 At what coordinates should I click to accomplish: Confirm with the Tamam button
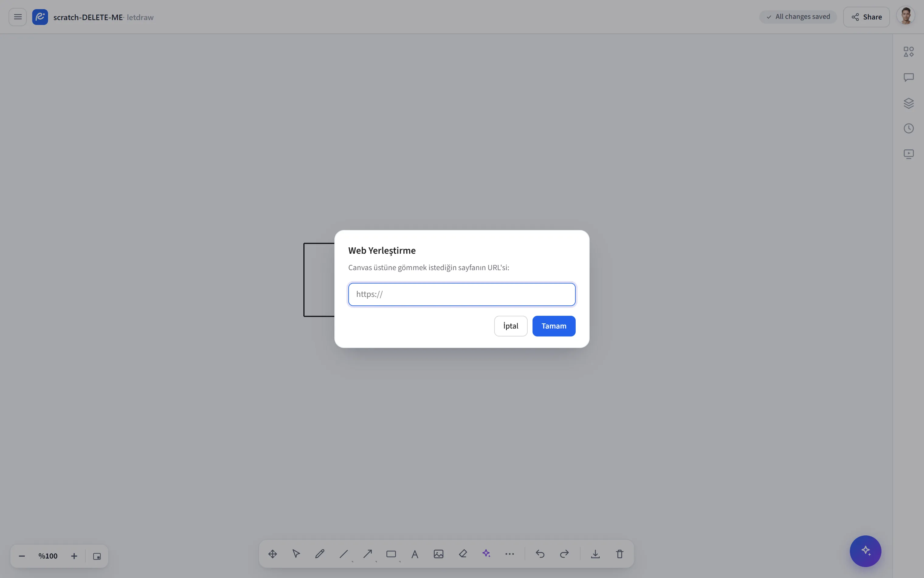(x=553, y=326)
